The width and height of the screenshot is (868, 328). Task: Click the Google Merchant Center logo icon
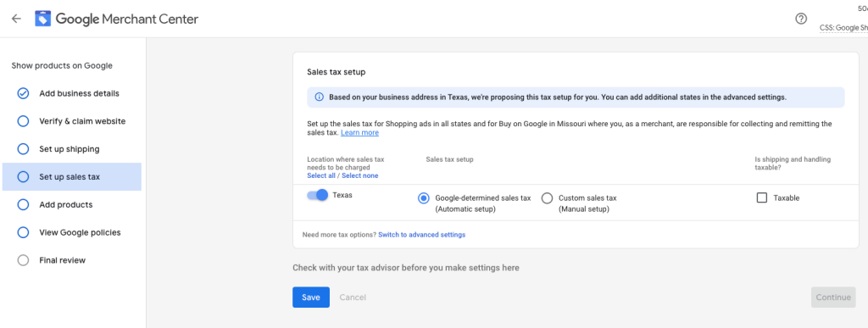pyautogui.click(x=42, y=19)
